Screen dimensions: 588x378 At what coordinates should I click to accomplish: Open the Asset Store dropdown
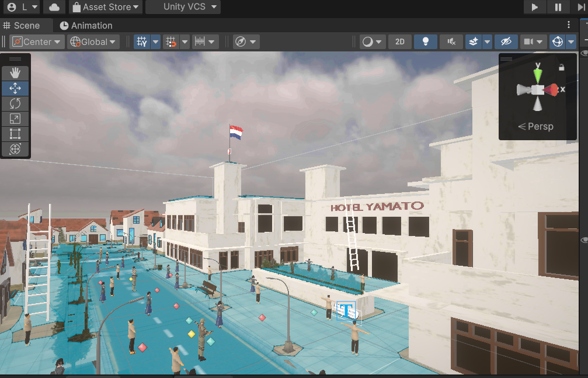(x=105, y=7)
